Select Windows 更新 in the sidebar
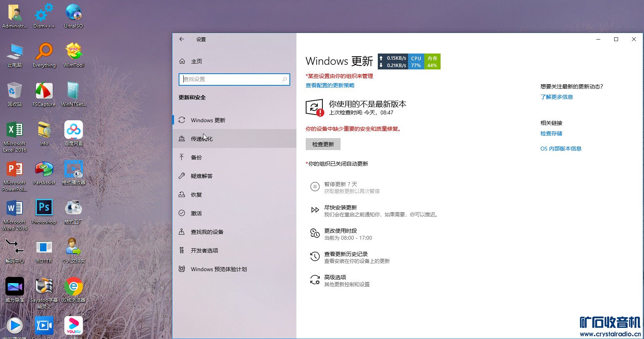Viewport: 644px width, 339px height. (x=234, y=120)
